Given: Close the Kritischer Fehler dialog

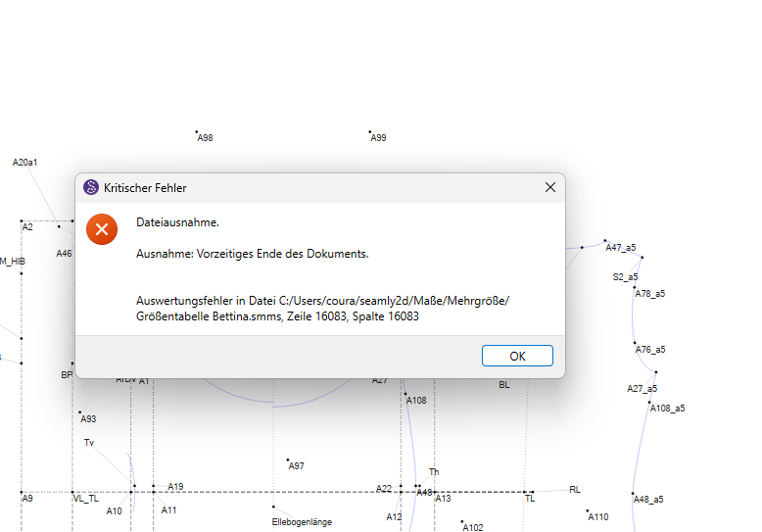Looking at the screenshot, I should tap(549, 187).
